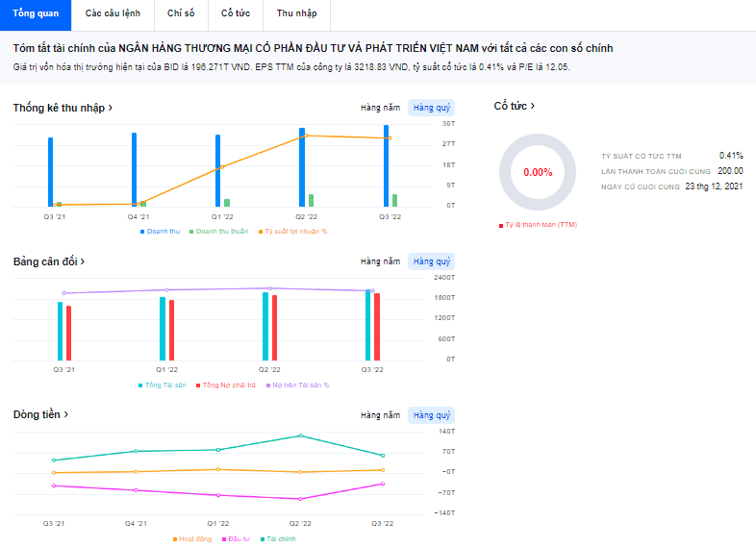Click the 0.41% dividend yield TTM value

731,156
